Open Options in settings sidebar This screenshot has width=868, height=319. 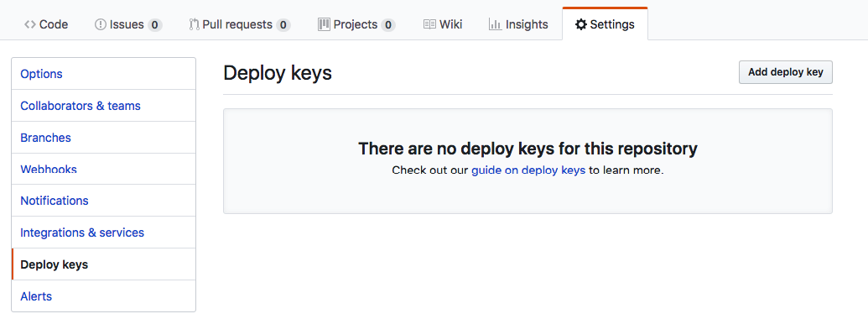(x=103, y=74)
